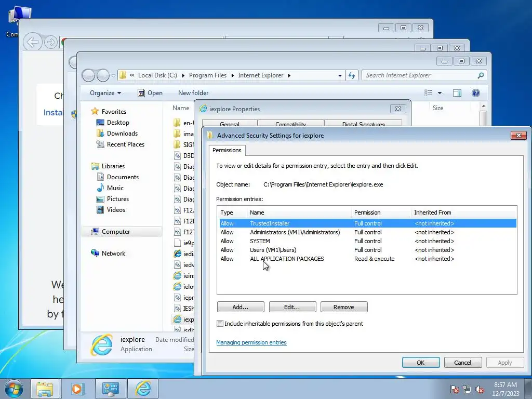Screen dimensions: 532x399
Task: Click OK in Advanced Security Settings
Action: point(421,362)
